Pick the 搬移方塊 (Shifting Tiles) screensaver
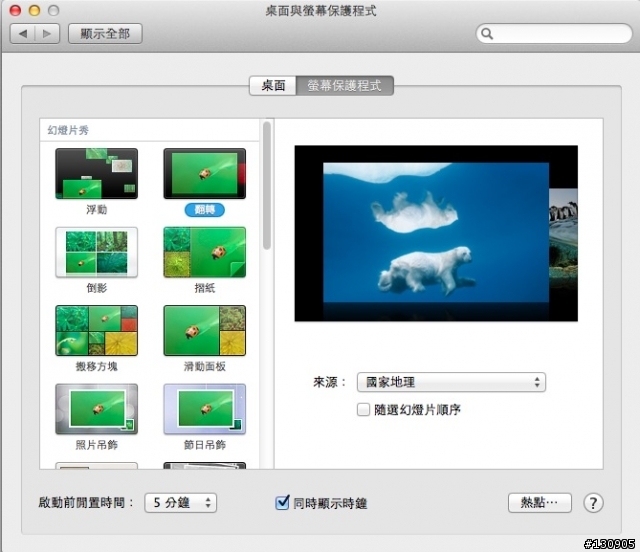 (x=96, y=330)
